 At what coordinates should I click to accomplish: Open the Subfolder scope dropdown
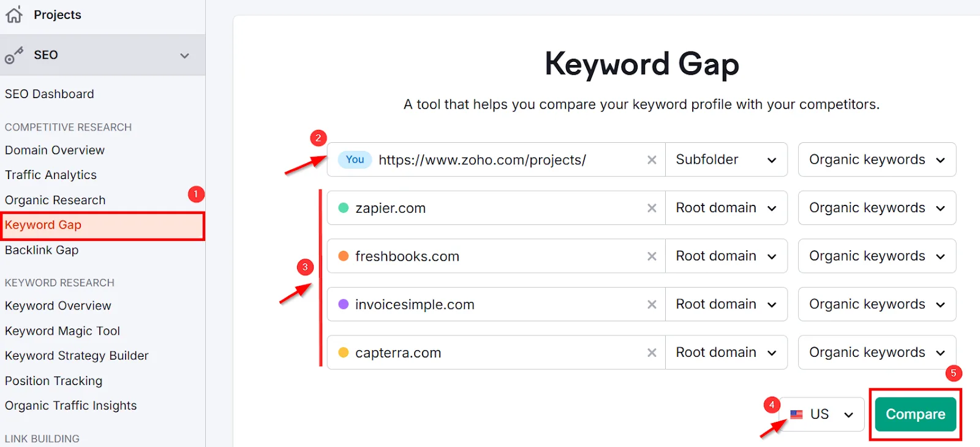click(x=726, y=159)
